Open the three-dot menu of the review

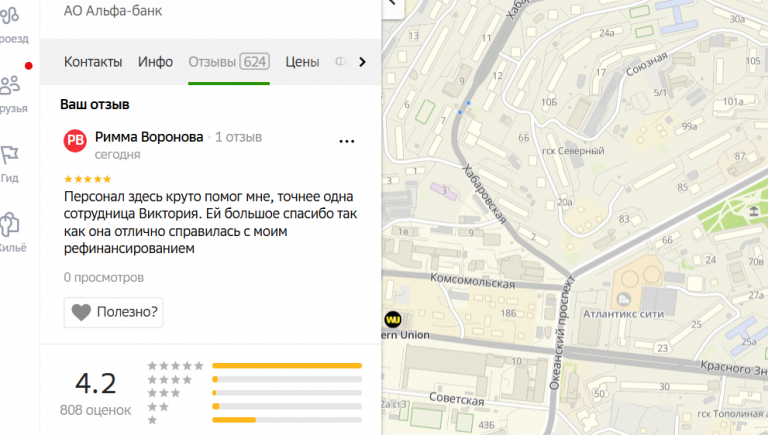(x=347, y=142)
